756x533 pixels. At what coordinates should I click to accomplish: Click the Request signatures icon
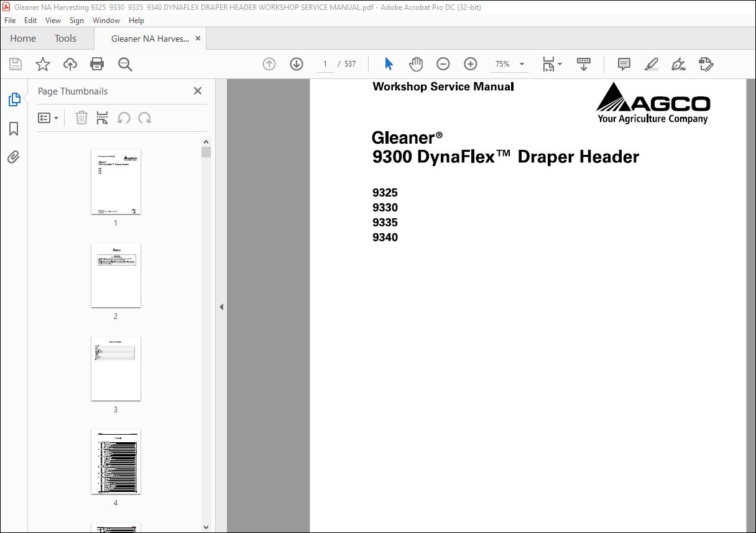(706, 64)
